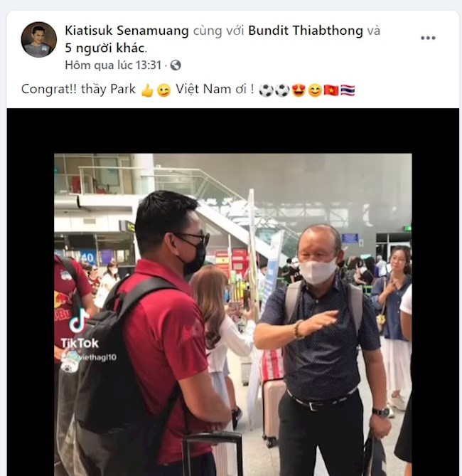Click the Thailand flag emoji
The height and width of the screenshot is (476, 462).
click(x=348, y=90)
